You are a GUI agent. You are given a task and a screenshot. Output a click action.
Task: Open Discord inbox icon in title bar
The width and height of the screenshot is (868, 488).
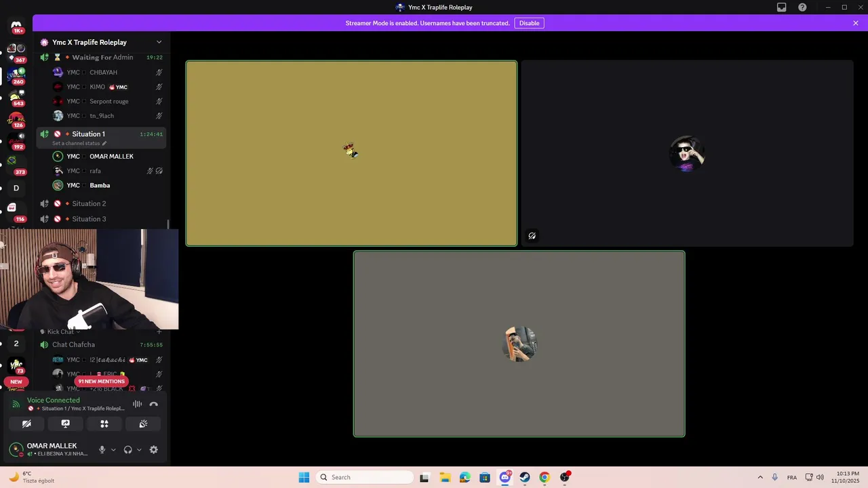point(782,7)
